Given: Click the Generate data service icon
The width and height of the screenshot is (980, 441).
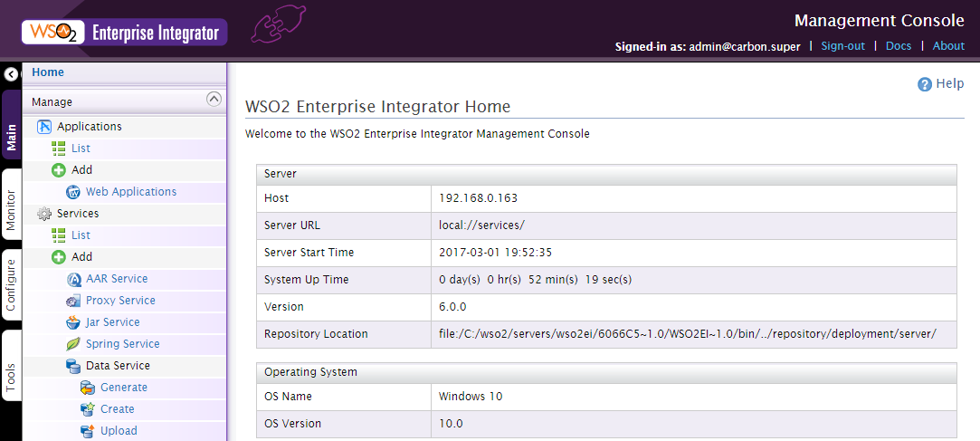Looking at the screenshot, I should pos(88,388).
